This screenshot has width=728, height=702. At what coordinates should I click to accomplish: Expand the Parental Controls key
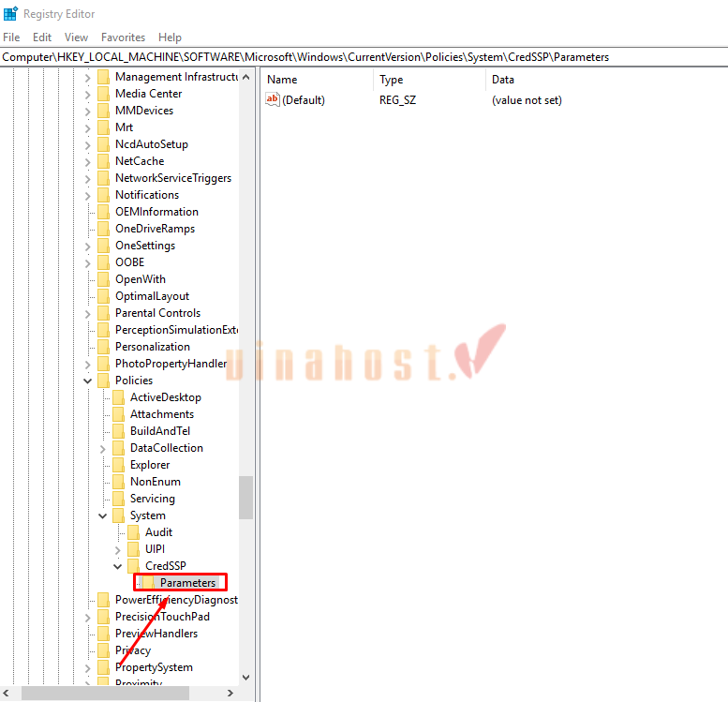88,314
